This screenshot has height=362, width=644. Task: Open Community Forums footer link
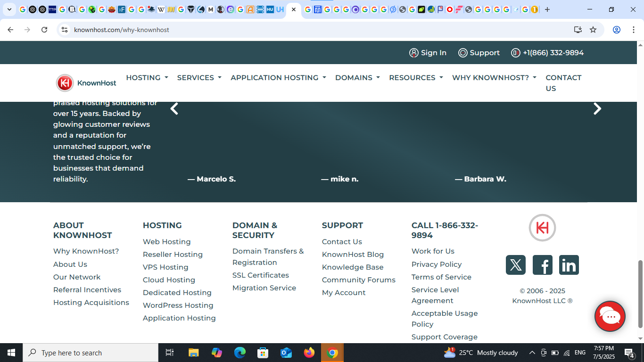[x=359, y=280]
